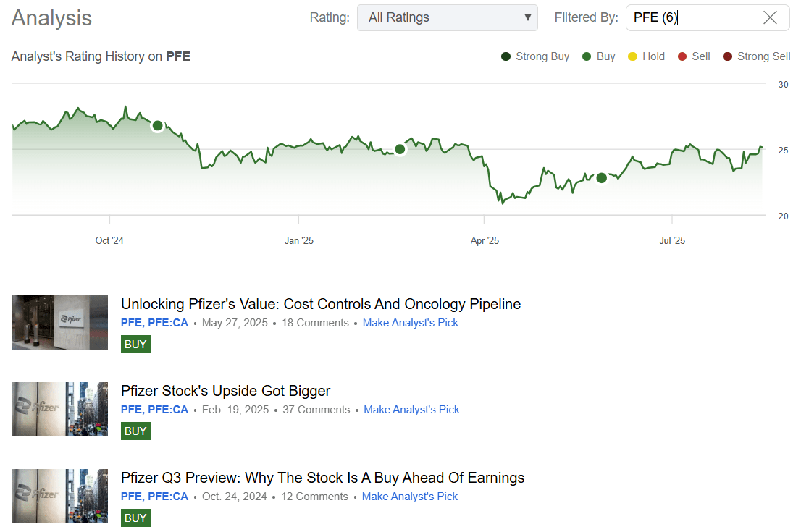
Task: Click the Buy legend dot
Action: point(584,56)
